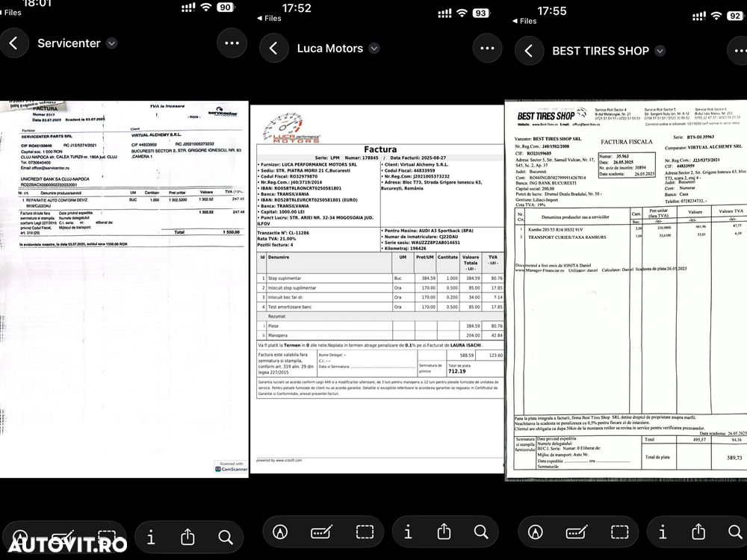Select the total 589,73 on Best Tires invoice
The image size is (747, 560).
click(734, 458)
